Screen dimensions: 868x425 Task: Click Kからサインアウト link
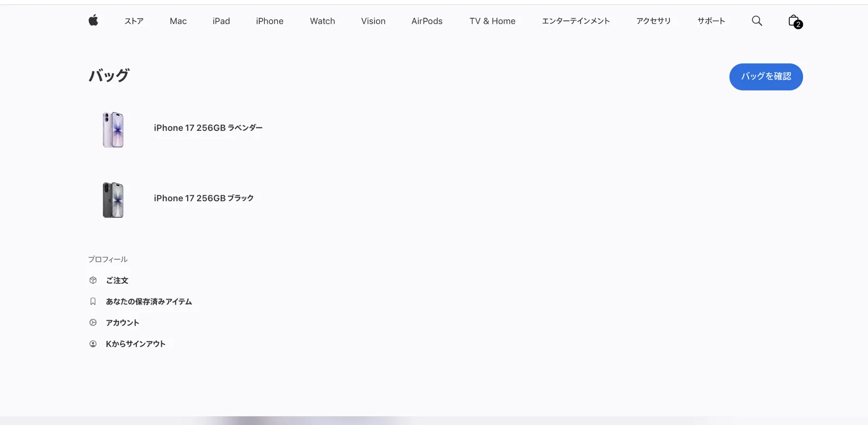coord(136,344)
